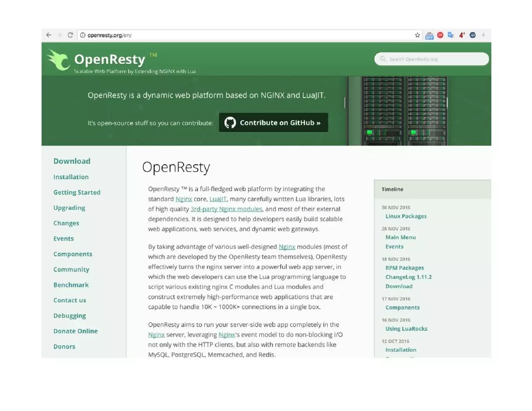
Task: Click the dark blue iP extension icon
Action: (473, 35)
